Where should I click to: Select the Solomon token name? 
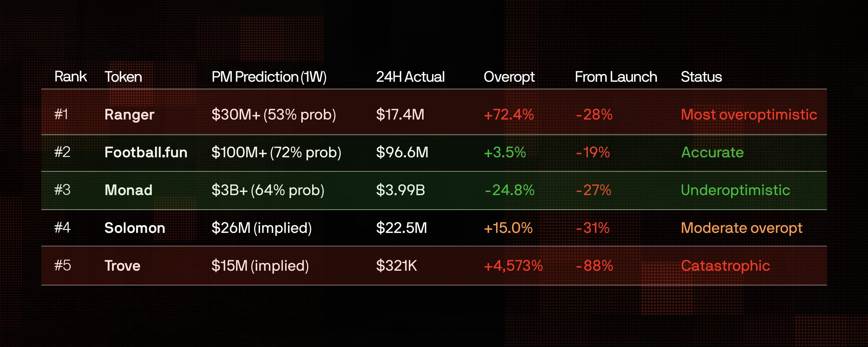[x=135, y=228]
